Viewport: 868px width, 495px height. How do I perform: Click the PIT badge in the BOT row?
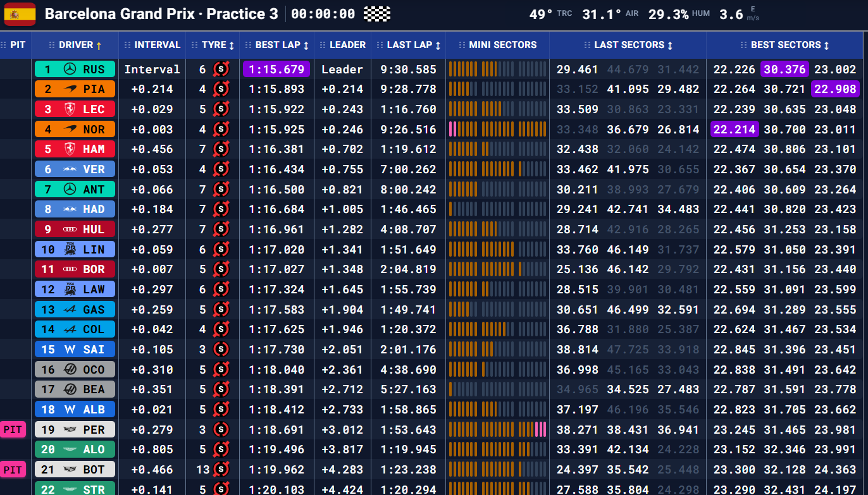[x=13, y=470]
